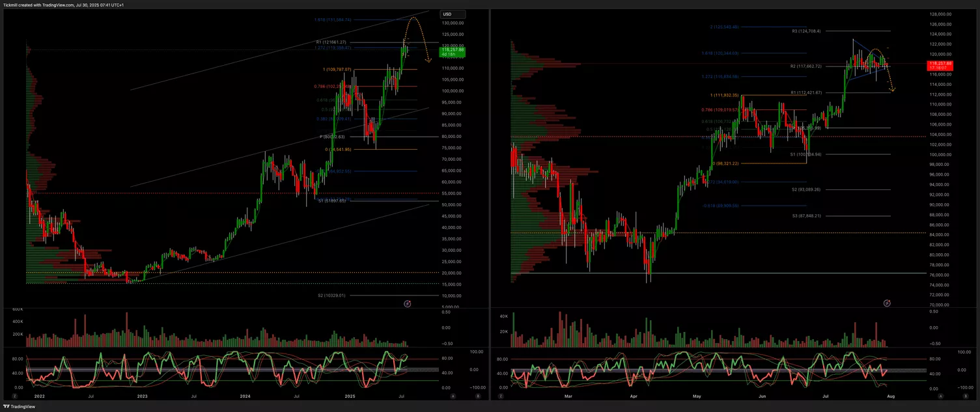Toggle the B scale button on left chart
980x412 pixels.
478,395
